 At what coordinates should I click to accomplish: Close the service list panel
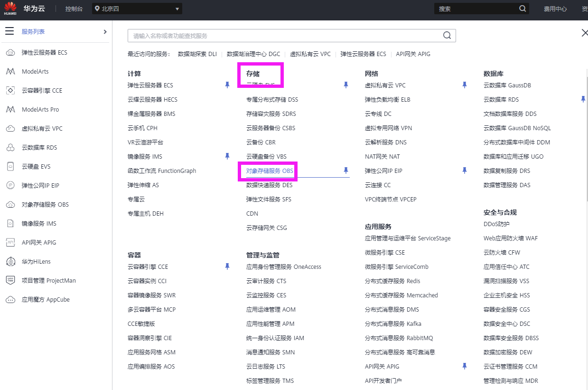[585, 33]
